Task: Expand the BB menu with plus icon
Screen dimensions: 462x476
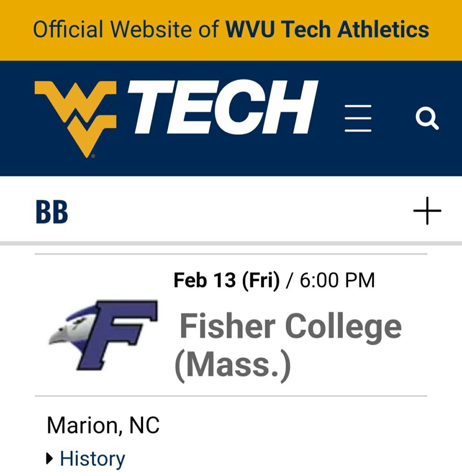Action: pos(427,211)
